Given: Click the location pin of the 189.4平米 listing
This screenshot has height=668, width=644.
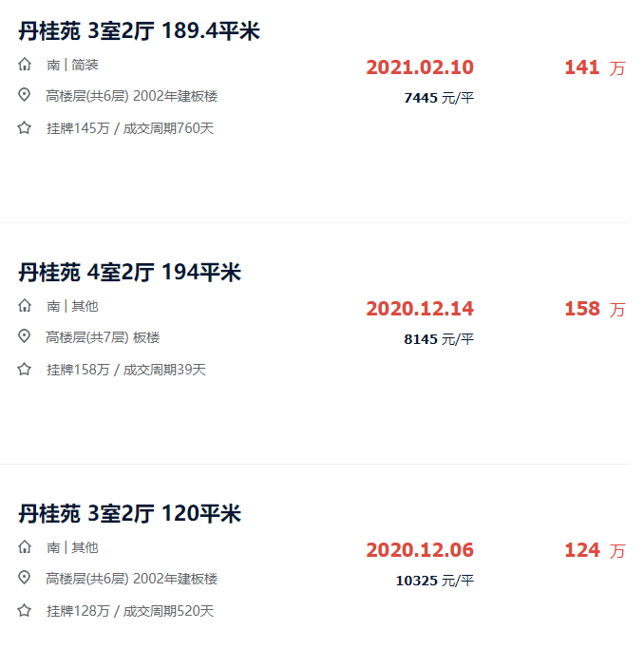Looking at the screenshot, I should coord(25,95).
